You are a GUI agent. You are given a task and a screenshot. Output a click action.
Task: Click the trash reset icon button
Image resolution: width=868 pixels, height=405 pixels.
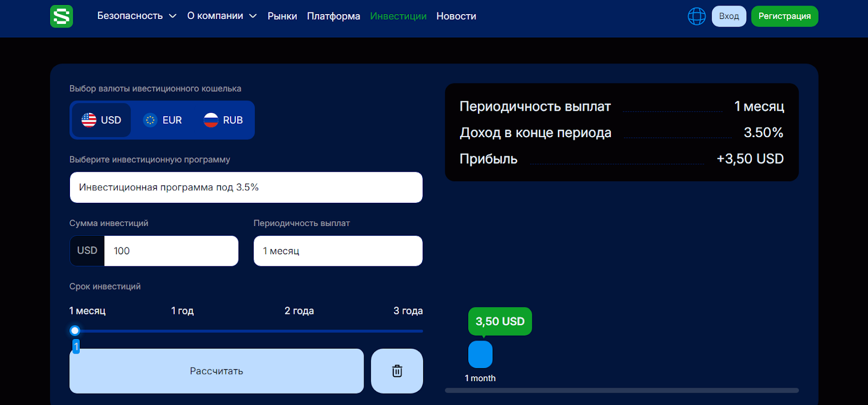coord(397,371)
